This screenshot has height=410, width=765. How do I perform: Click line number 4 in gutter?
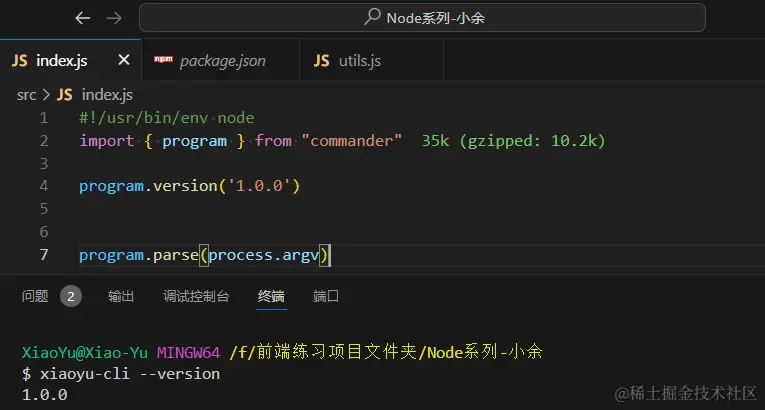click(x=44, y=186)
